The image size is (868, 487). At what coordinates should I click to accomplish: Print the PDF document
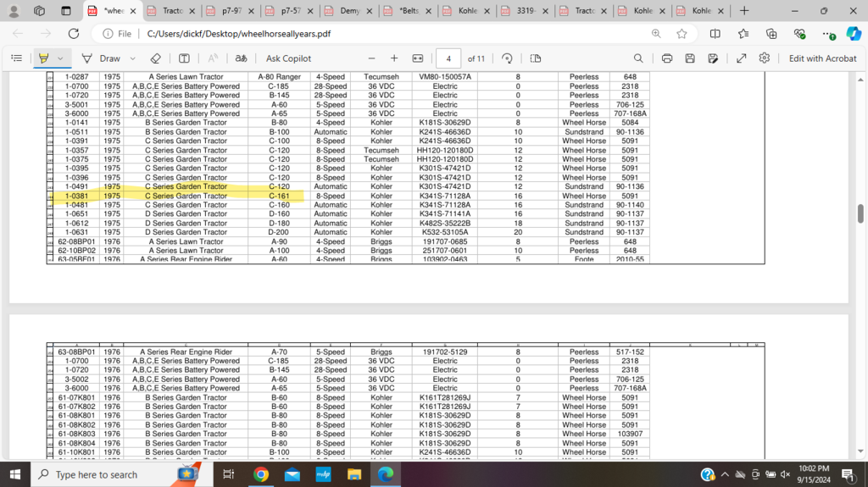pos(667,58)
